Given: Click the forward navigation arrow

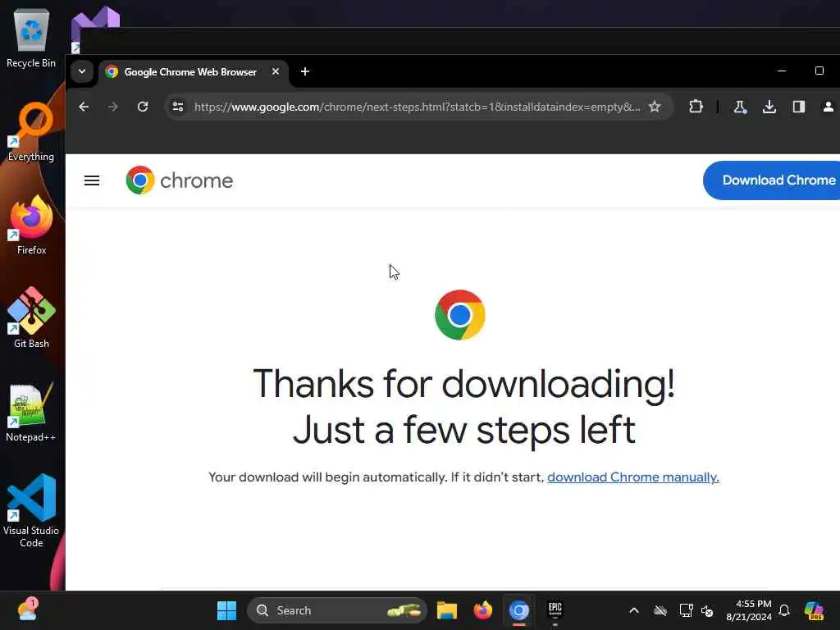Looking at the screenshot, I should tap(112, 107).
